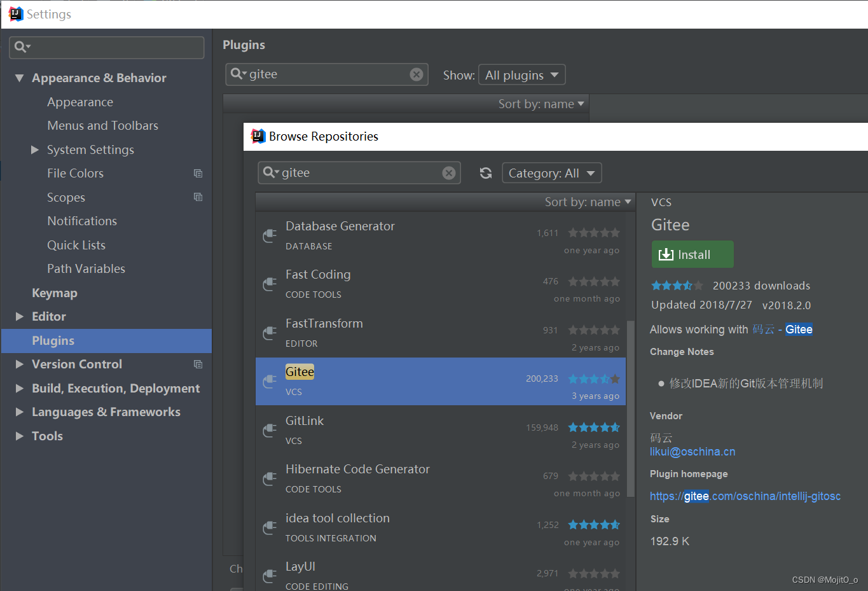Select Menus and Toolbars
Screen dimensions: 868x591
click(102, 125)
